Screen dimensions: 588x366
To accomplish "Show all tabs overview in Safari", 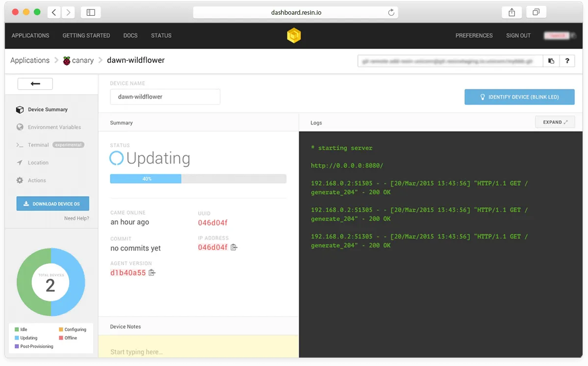I will pyautogui.click(x=536, y=12).
